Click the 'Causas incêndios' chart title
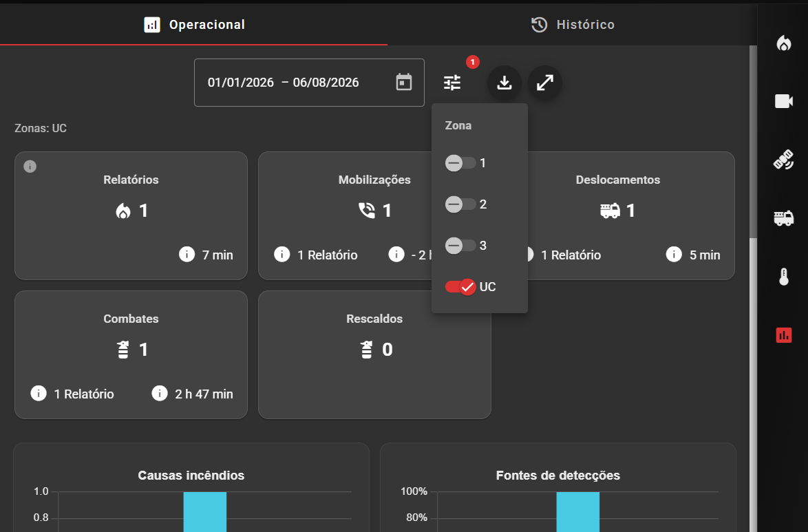 (191, 476)
